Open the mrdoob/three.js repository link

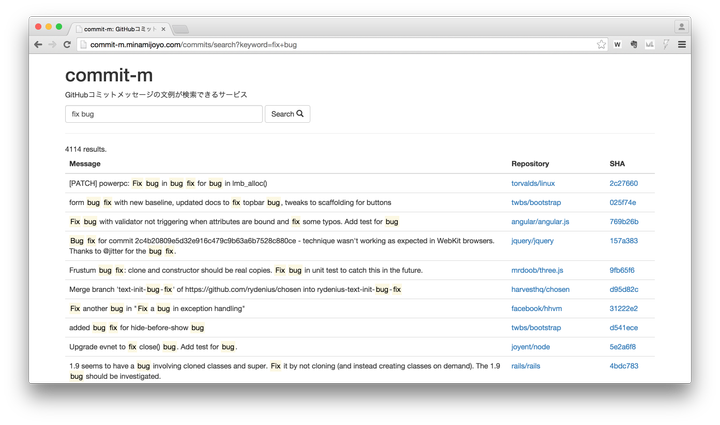coord(537,270)
